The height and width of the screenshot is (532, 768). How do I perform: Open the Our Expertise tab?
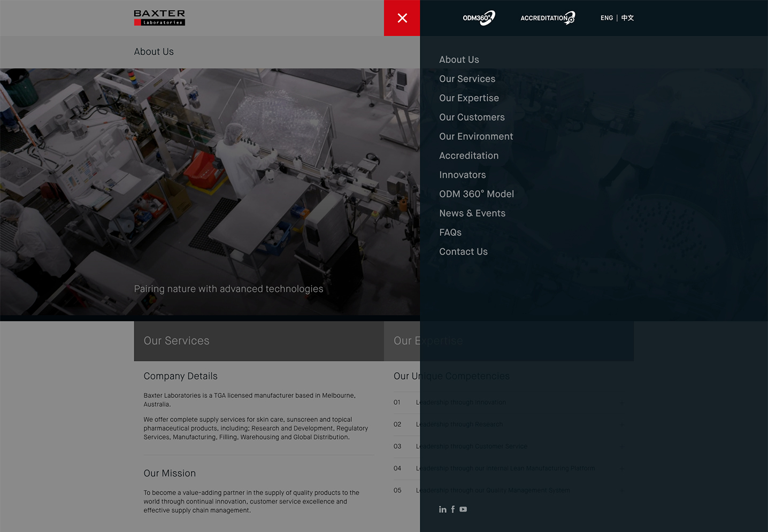(x=509, y=341)
